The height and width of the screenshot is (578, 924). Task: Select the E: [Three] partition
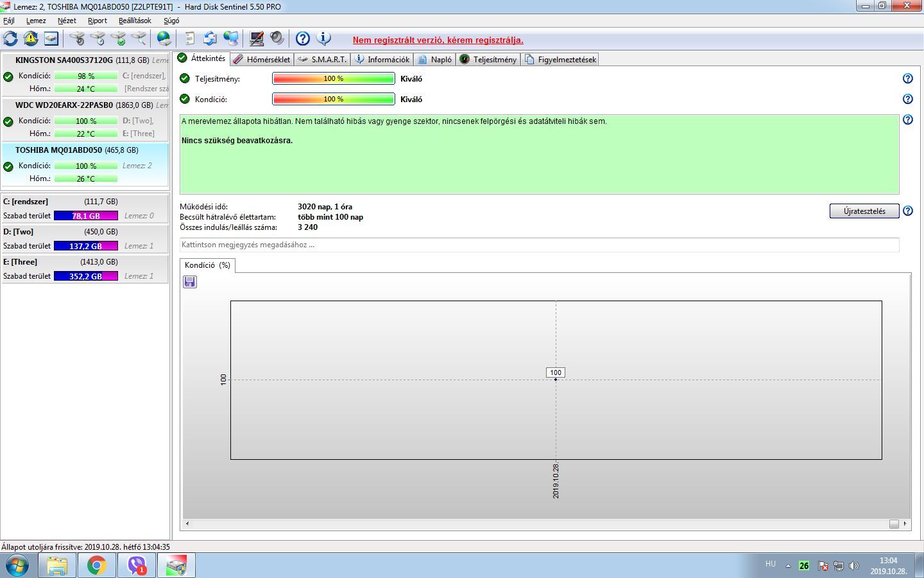(85, 269)
